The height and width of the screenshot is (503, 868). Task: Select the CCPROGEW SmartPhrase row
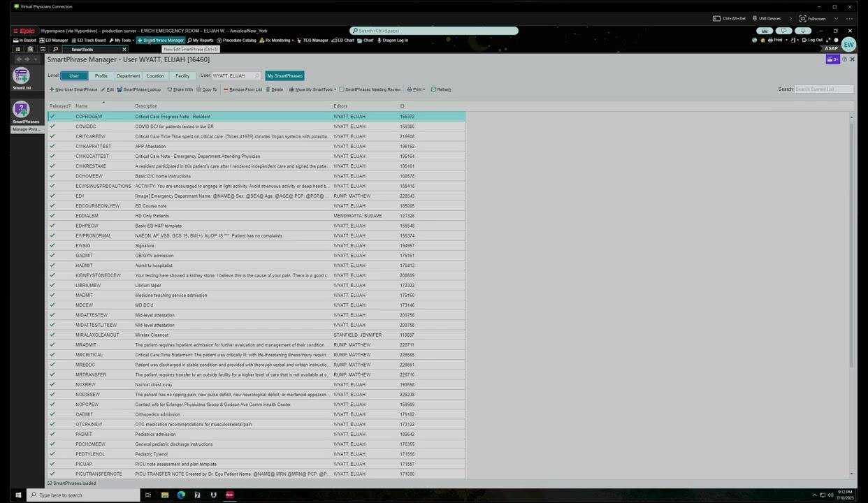point(256,117)
